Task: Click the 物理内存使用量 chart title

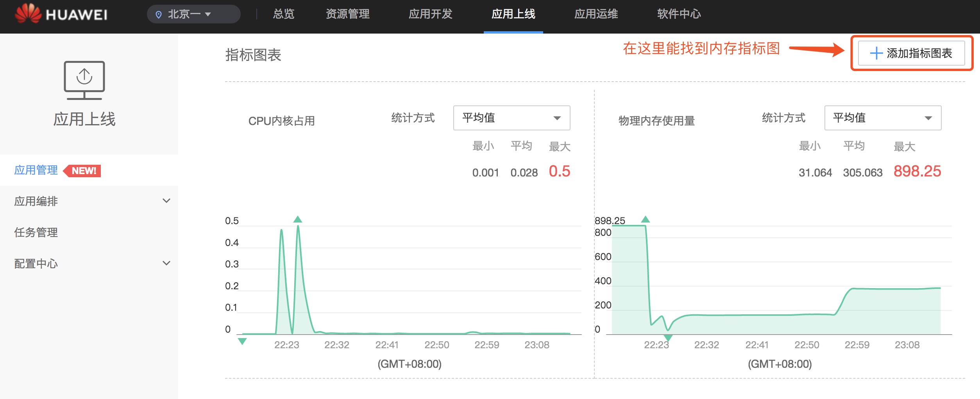Action: (656, 121)
